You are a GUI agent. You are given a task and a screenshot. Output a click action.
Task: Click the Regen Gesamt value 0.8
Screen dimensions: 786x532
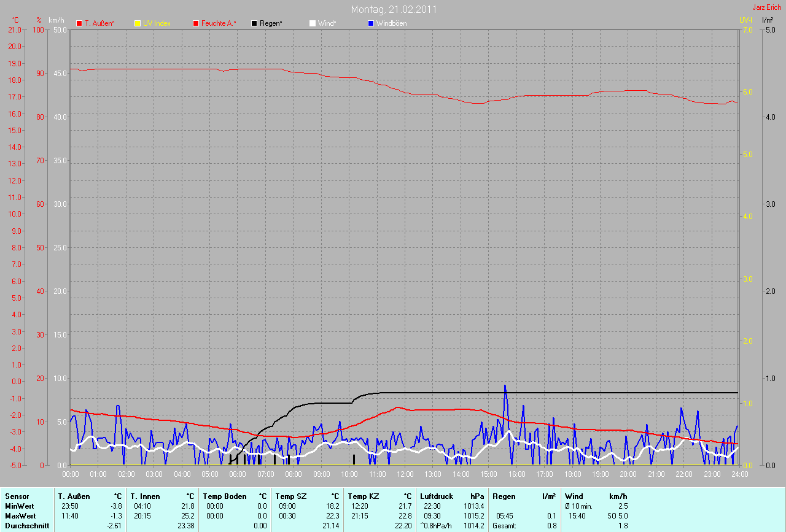pos(551,525)
